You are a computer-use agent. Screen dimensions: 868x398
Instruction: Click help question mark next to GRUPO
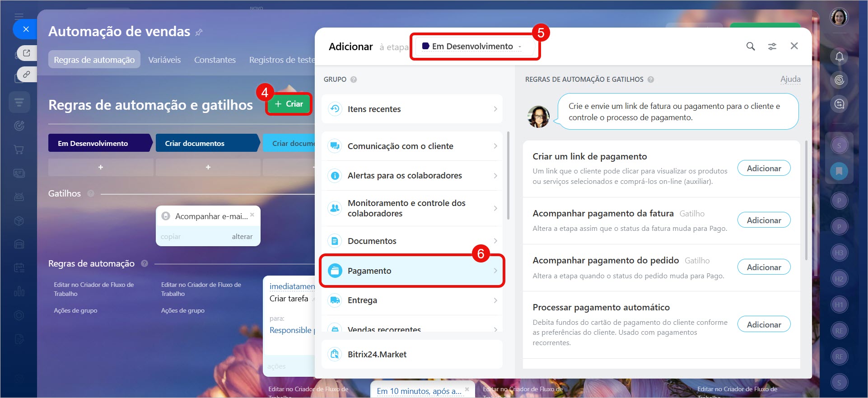pos(354,80)
